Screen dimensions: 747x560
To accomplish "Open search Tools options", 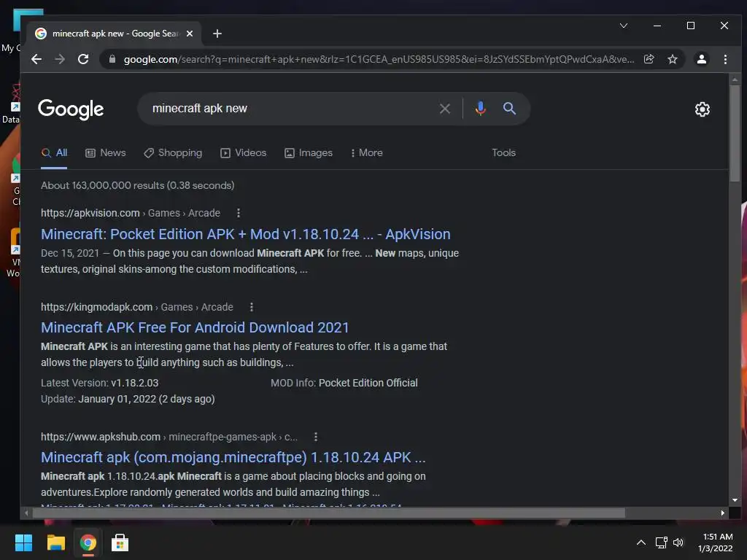I will coord(503,153).
